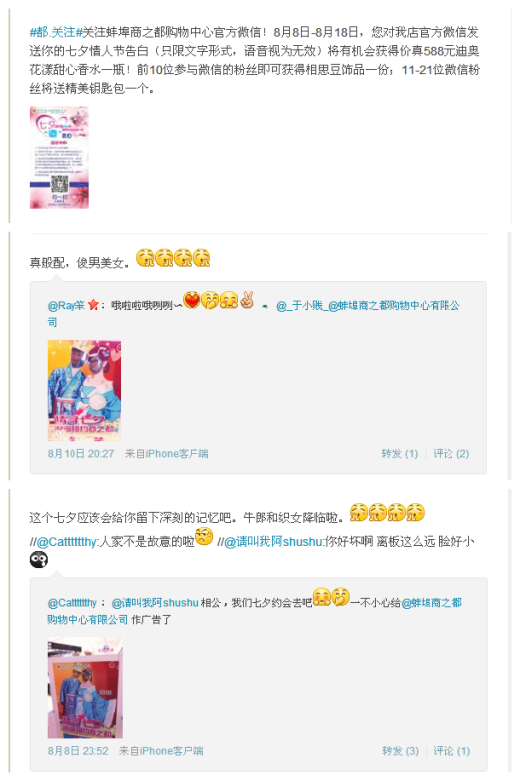Open the photo board thumbnail in Cattttthy's post
The height and width of the screenshot is (781, 520).
click(x=85, y=688)
